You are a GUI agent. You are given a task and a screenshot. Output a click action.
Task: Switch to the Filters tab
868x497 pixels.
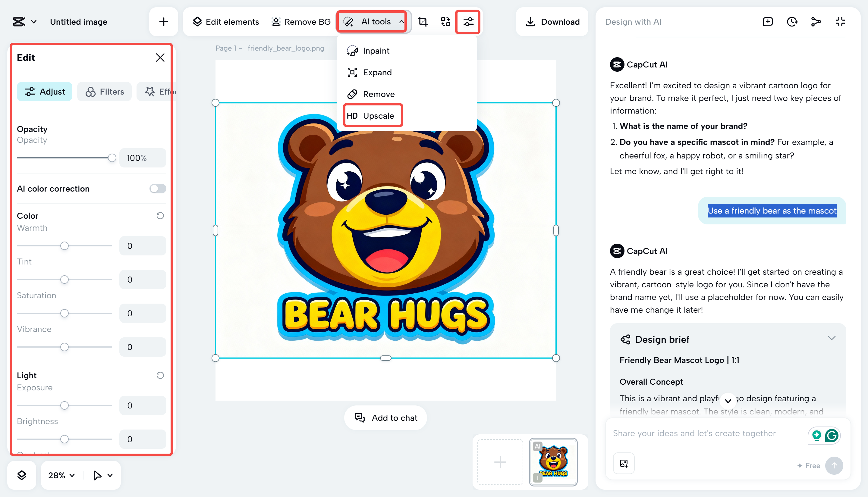105,92
